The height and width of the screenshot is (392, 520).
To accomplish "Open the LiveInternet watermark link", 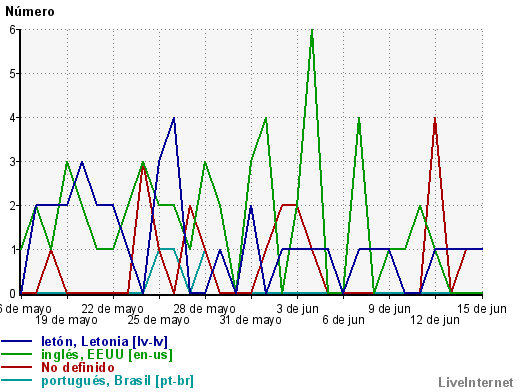I will pyautogui.click(x=476, y=382).
